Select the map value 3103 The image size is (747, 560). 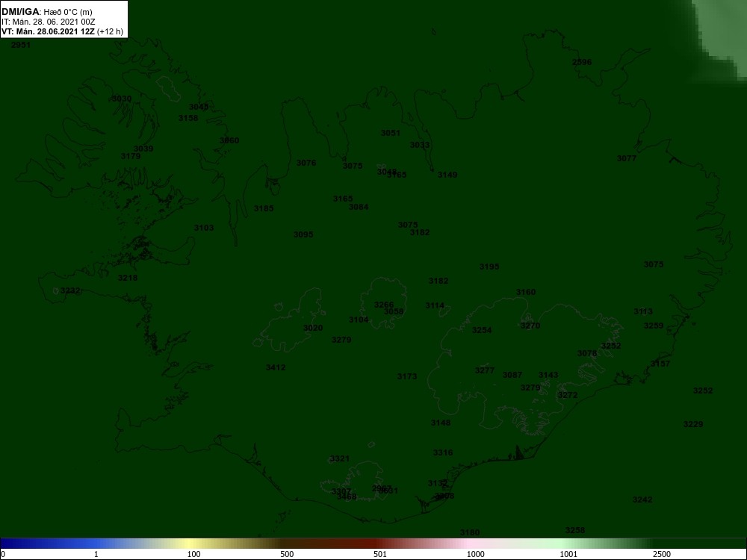pyautogui.click(x=204, y=228)
